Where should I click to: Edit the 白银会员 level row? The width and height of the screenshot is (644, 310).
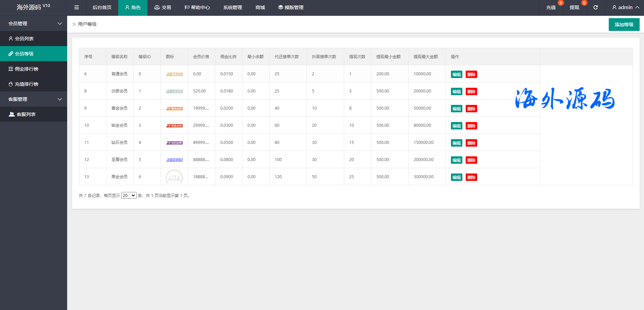pos(456,92)
